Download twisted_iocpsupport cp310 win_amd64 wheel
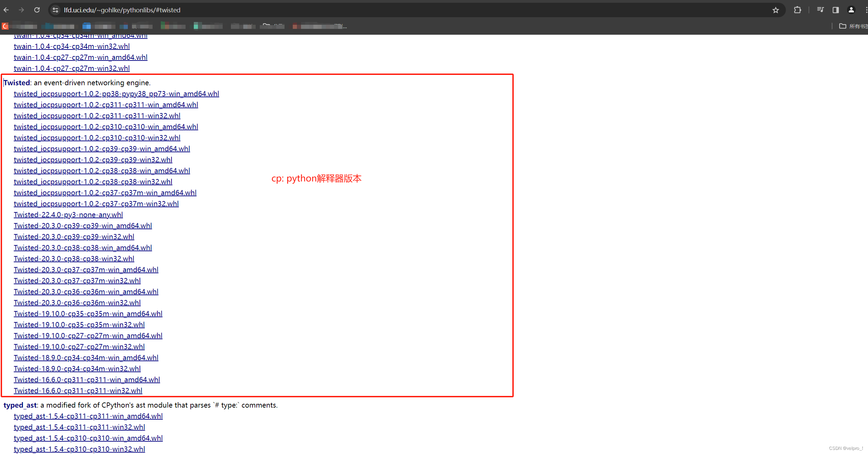Screen dimensions: 868x454 point(106,126)
